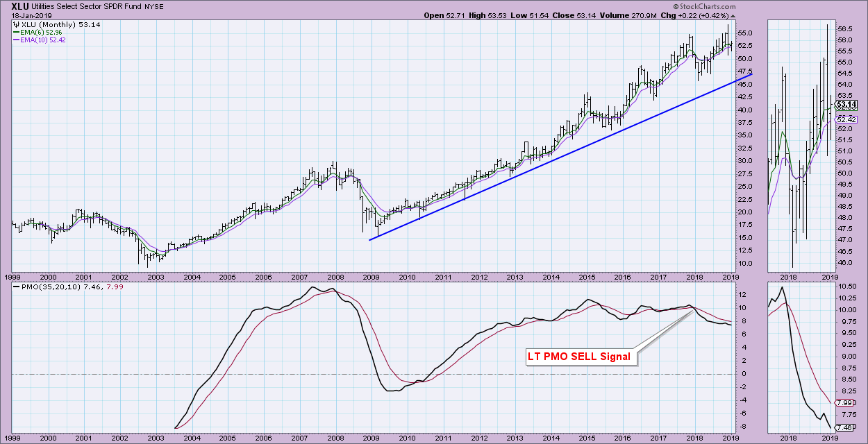Image resolution: width=868 pixels, height=444 pixels.
Task: Click the highlighted 52.42 EMA tag on zoom axis
Action: [x=846, y=119]
